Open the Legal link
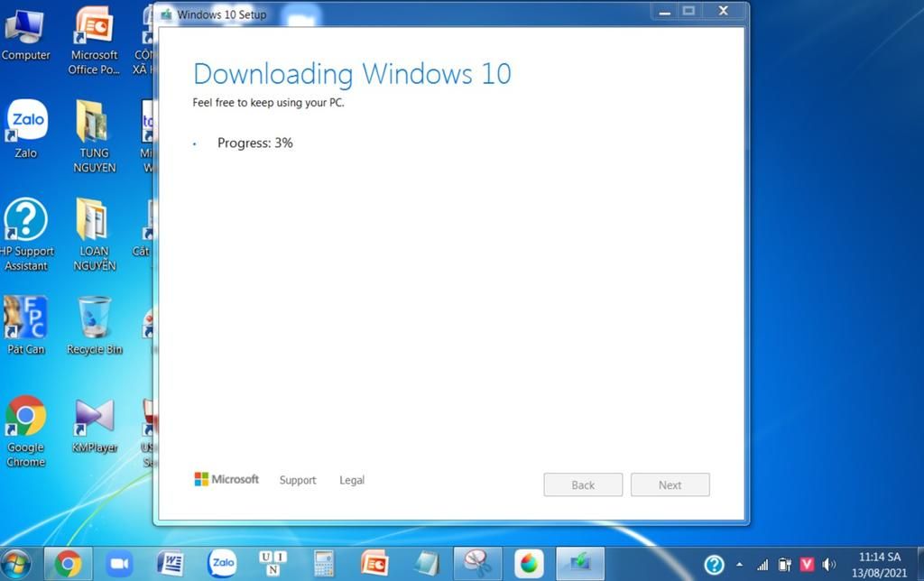 coord(352,480)
